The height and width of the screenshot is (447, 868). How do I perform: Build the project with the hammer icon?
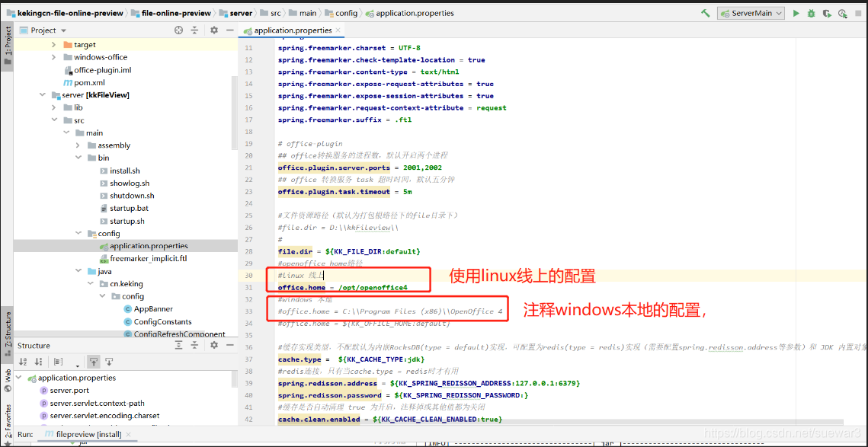click(705, 13)
